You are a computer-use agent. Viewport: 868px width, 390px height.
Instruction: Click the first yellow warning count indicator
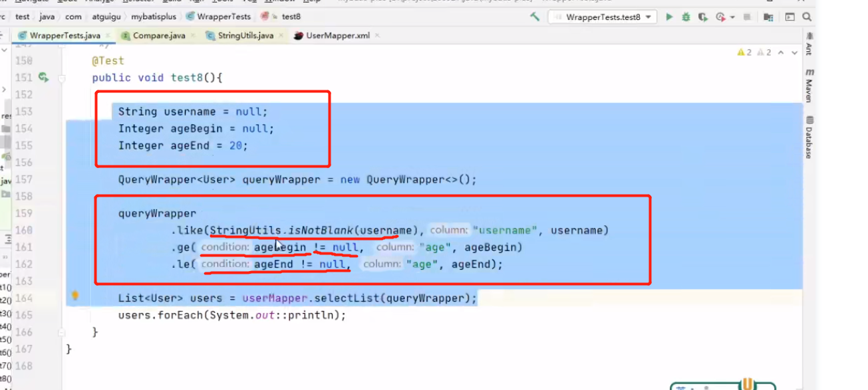click(744, 52)
